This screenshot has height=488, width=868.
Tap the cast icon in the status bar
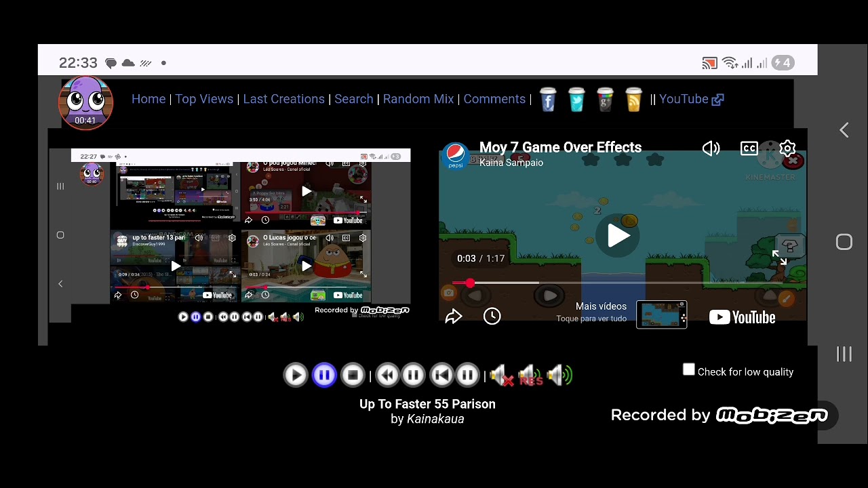pyautogui.click(x=709, y=63)
